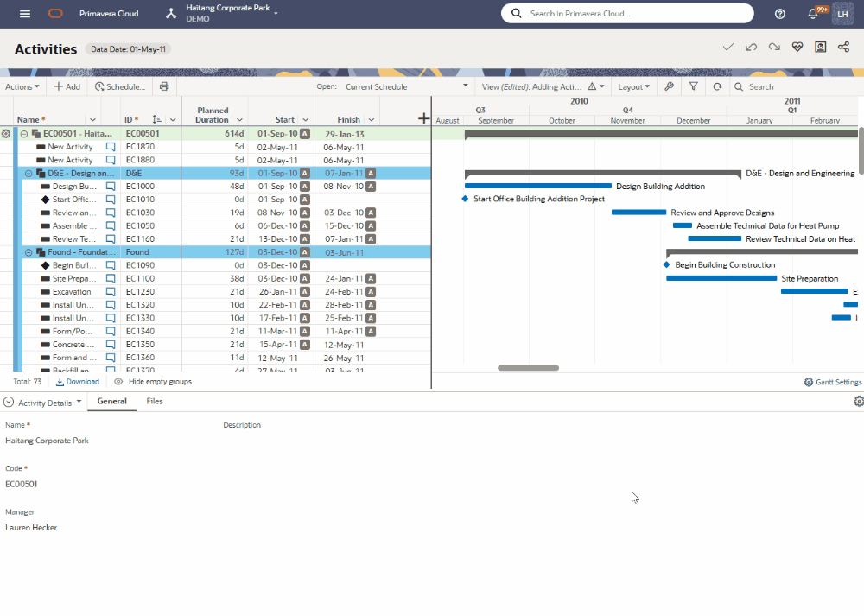864x616 pixels.
Task: Redo the last change
Action: pyautogui.click(x=774, y=47)
